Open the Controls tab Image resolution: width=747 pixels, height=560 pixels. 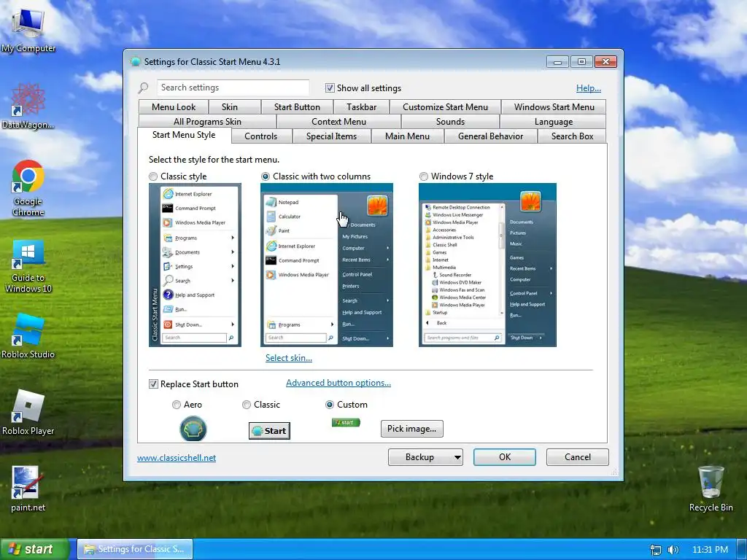(260, 136)
